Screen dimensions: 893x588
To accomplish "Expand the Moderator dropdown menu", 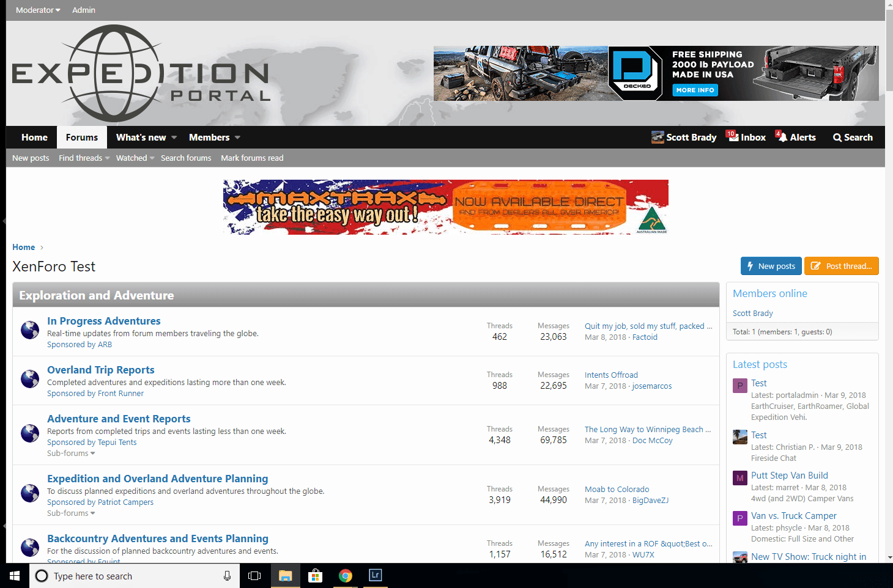I will pyautogui.click(x=38, y=10).
